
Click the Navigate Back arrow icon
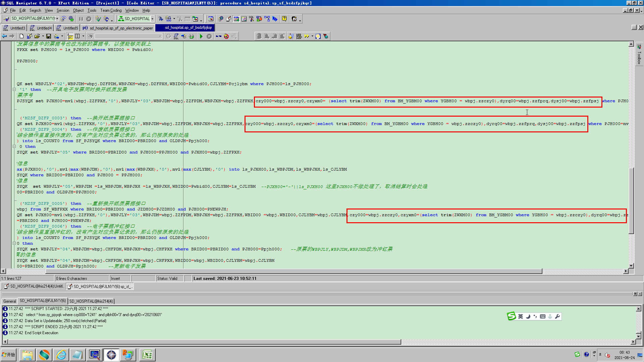[x=4, y=36]
